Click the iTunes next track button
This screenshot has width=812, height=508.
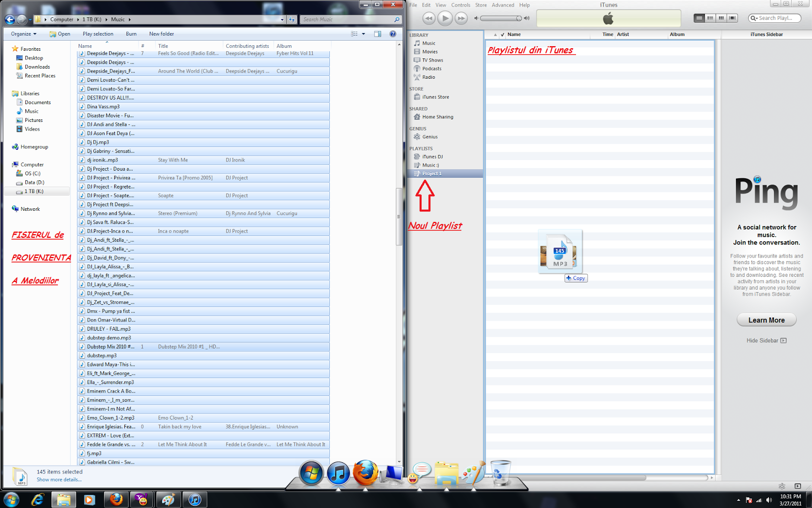coord(461,18)
